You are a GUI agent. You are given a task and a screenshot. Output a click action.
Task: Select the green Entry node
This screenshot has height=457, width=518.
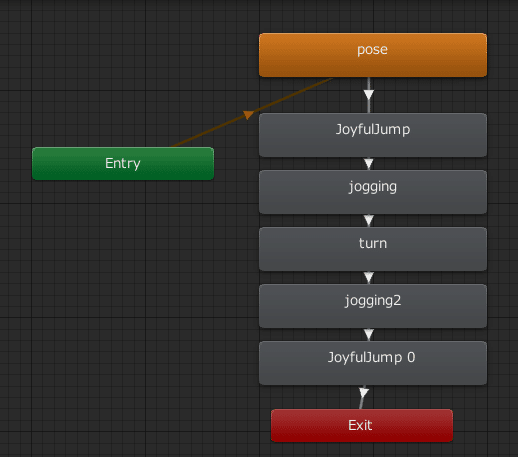point(123,163)
